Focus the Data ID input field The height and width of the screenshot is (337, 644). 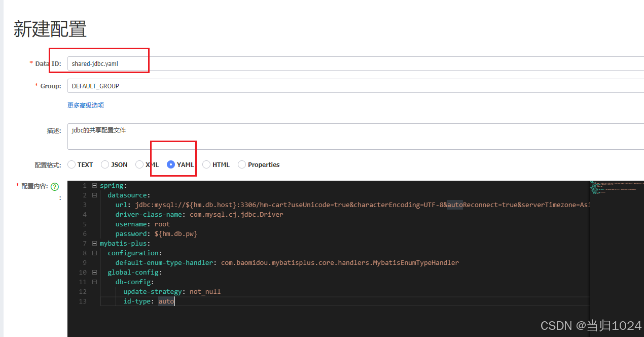click(x=355, y=63)
